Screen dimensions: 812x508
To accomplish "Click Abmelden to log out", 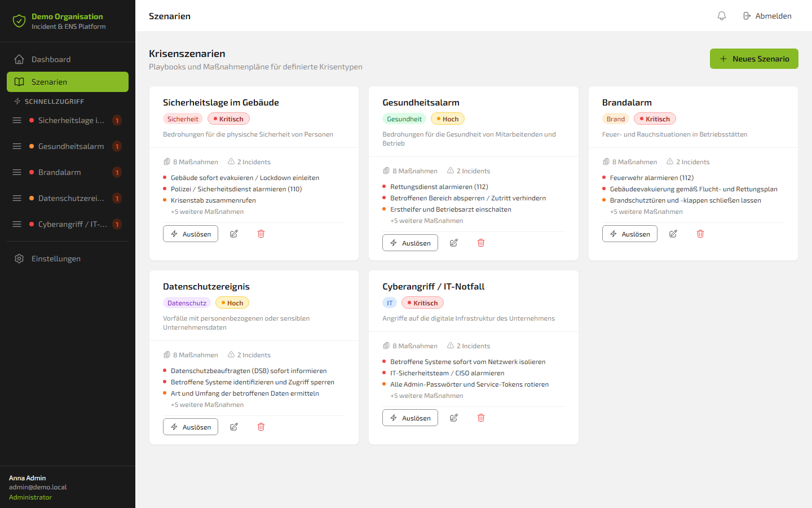I will pyautogui.click(x=767, y=16).
